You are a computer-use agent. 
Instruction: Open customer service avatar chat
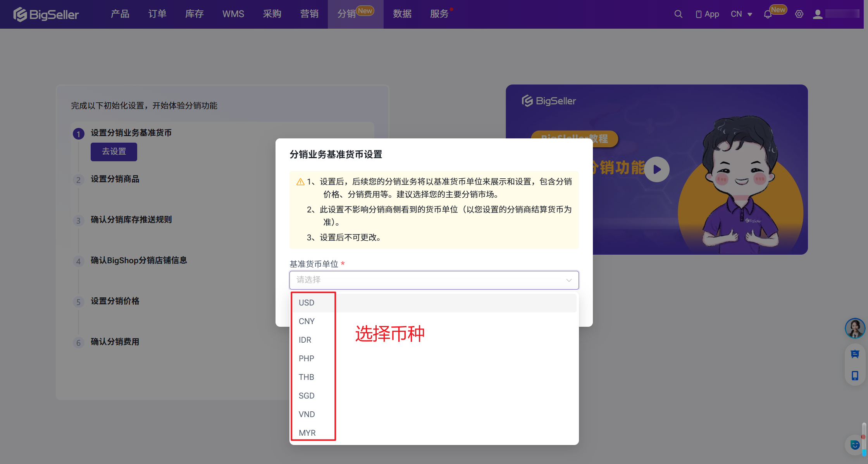(x=855, y=328)
